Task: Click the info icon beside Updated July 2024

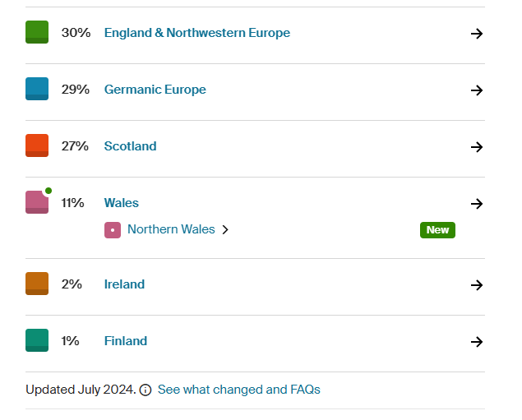Action: point(146,390)
